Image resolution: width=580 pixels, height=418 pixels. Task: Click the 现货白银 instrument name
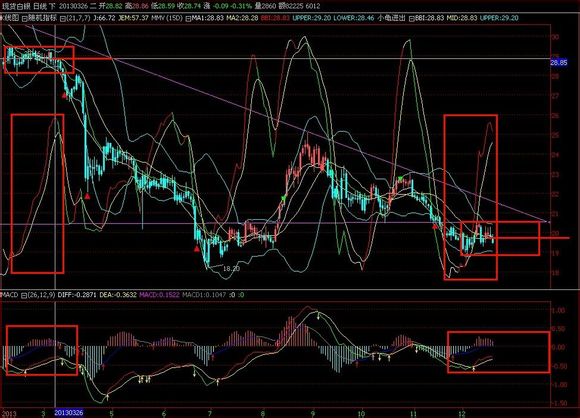pos(16,6)
